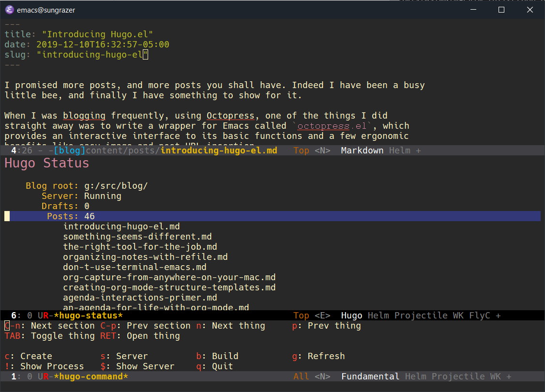Click WK minor mode in hugo-status mode line
Image resolution: width=545 pixels, height=392 pixels.
pyautogui.click(x=458, y=316)
